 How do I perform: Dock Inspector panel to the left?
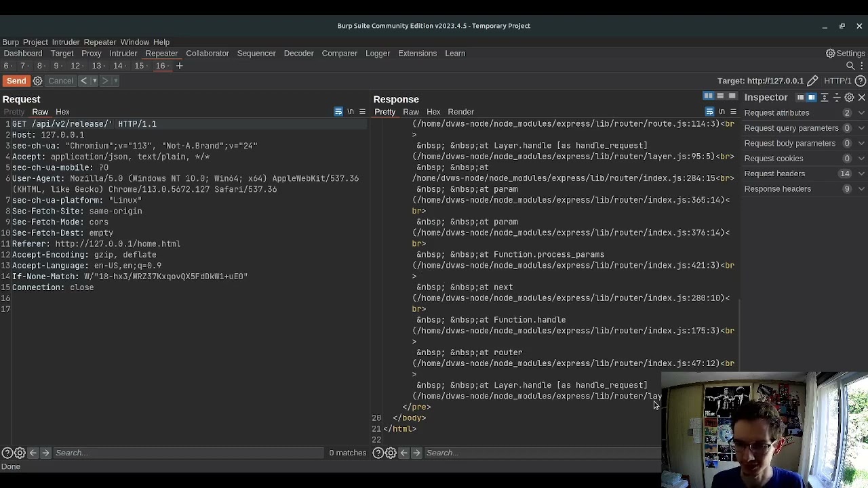(800, 98)
